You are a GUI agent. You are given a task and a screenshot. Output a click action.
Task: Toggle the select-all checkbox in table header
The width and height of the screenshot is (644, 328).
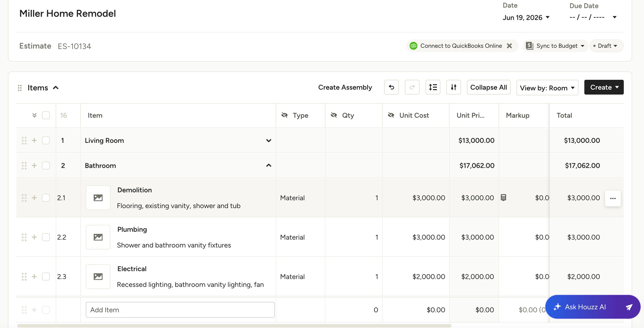(x=46, y=115)
